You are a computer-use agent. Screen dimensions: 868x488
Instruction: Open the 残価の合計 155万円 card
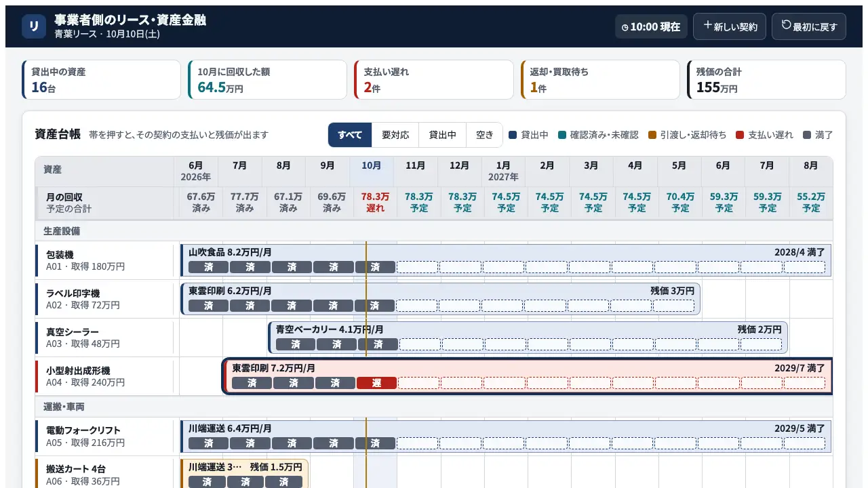(x=766, y=79)
